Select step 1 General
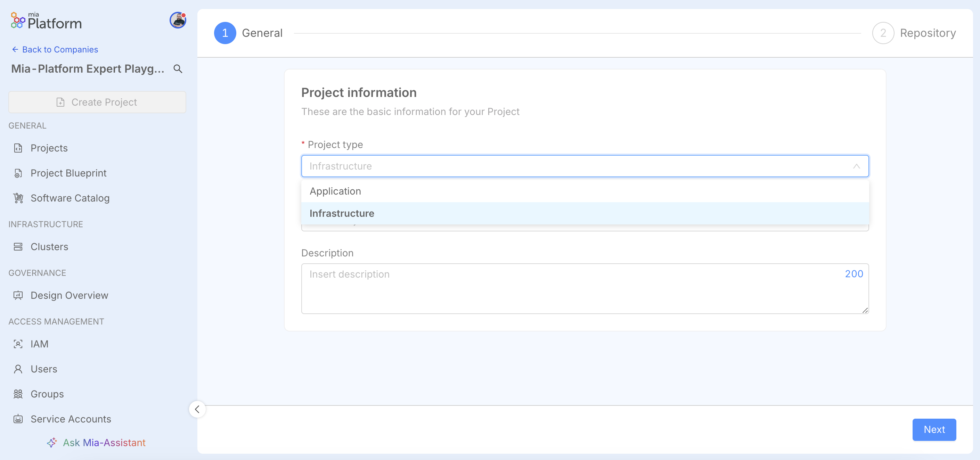Screen dimensions: 980x460 point(248,33)
